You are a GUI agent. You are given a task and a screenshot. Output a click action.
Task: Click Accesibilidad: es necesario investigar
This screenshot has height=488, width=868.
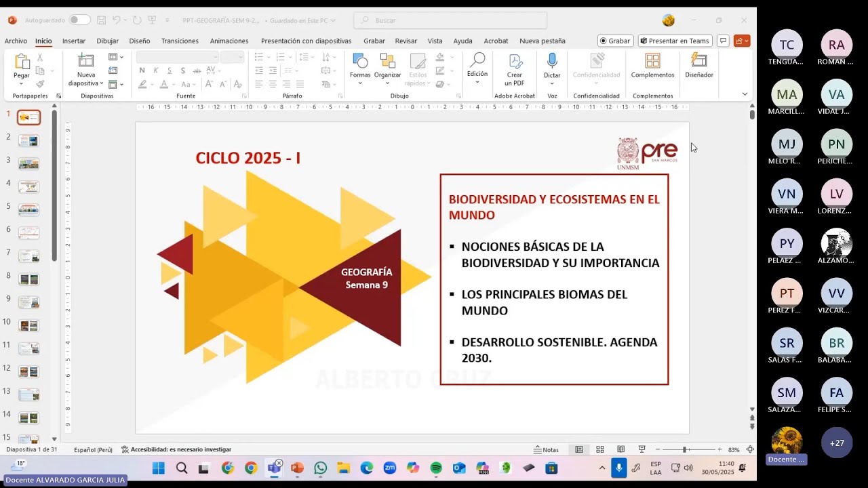[x=176, y=449]
